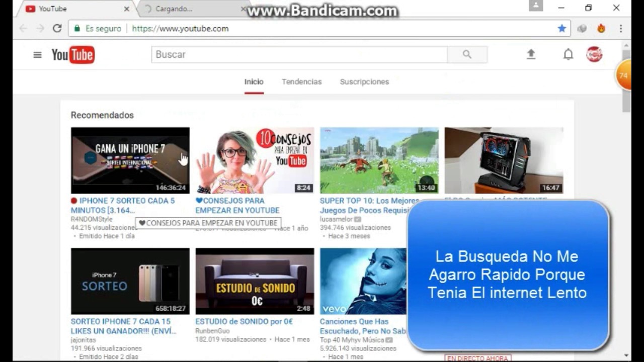Select the Inicio tab
The height and width of the screenshot is (362, 644).
(x=254, y=81)
